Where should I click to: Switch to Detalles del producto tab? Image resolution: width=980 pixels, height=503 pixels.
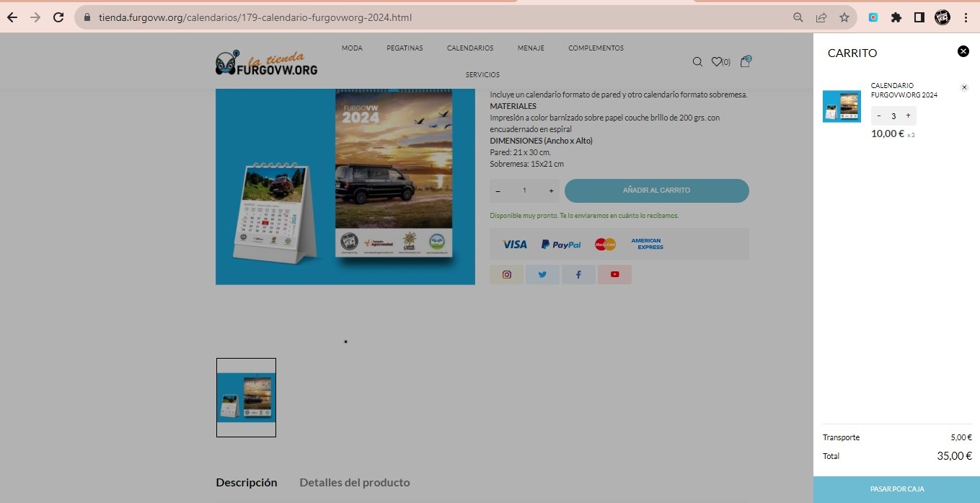click(x=355, y=482)
